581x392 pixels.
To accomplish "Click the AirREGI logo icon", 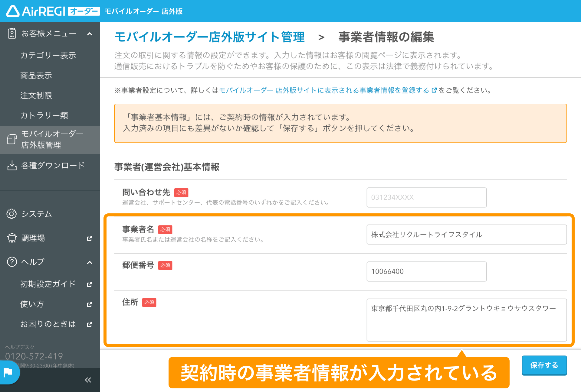I will point(13,11).
